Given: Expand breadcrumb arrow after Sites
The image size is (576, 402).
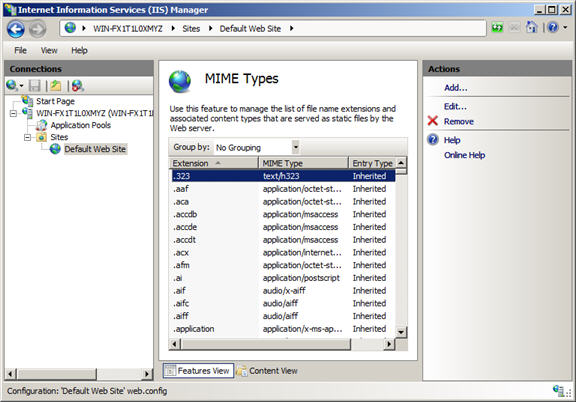Looking at the screenshot, I should point(210,28).
